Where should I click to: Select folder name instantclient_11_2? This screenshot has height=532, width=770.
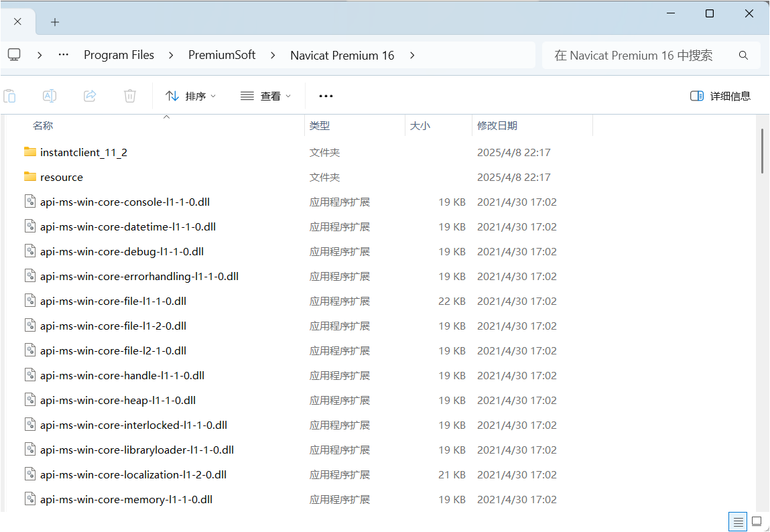(84, 153)
